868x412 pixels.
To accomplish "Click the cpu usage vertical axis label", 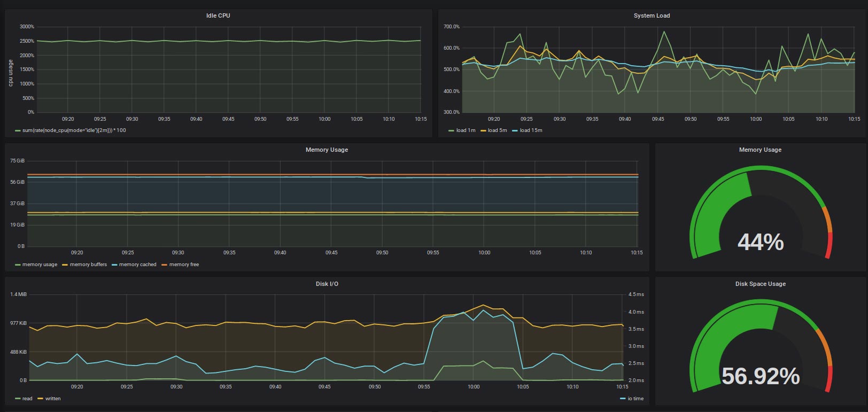I will tap(10, 73).
